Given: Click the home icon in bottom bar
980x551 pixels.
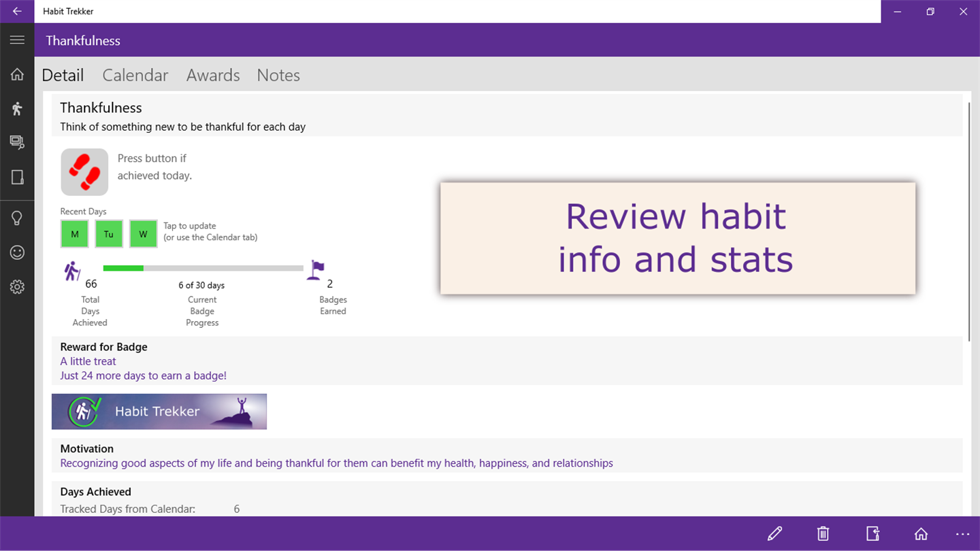Looking at the screenshot, I should pos(921,534).
